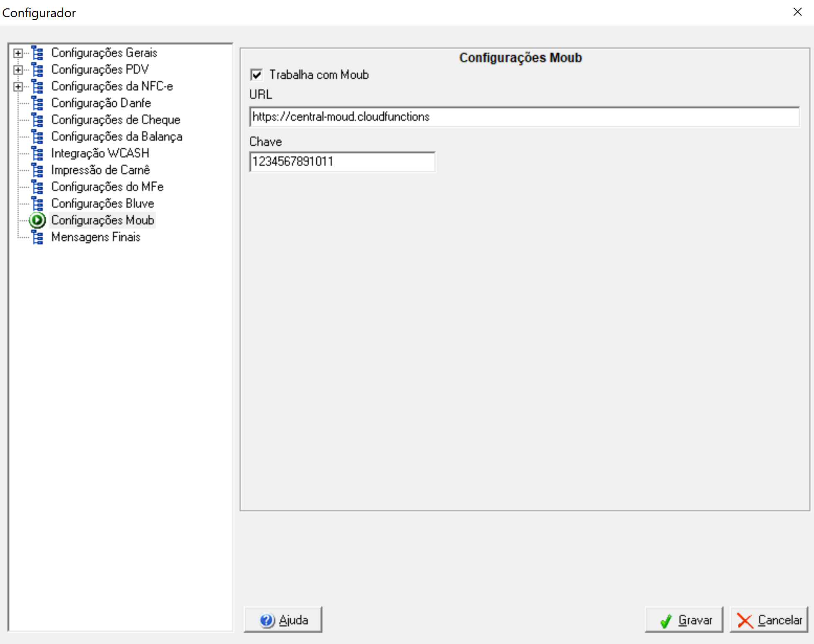Select Configurações da NFC-e in the tree
814x644 pixels.
(x=112, y=86)
